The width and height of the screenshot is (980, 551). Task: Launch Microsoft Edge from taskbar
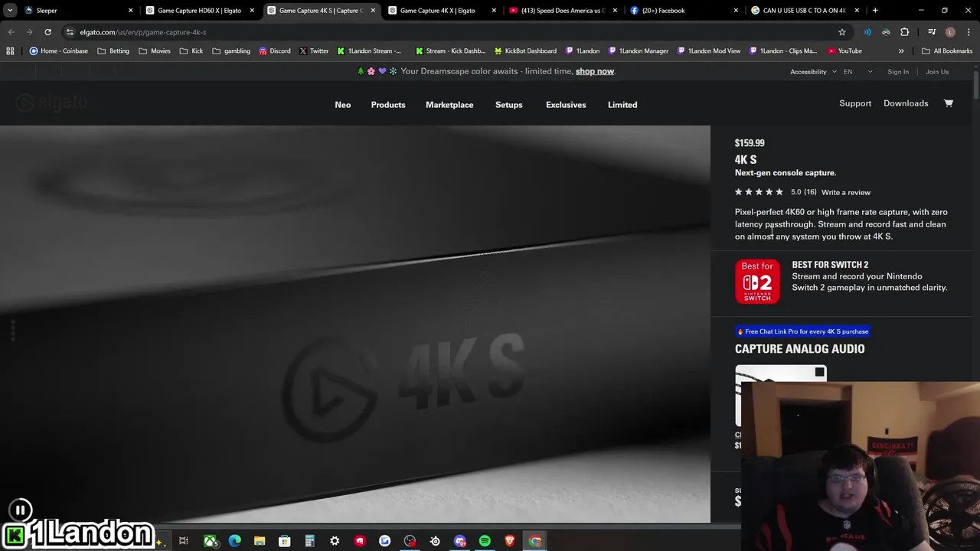(x=235, y=541)
